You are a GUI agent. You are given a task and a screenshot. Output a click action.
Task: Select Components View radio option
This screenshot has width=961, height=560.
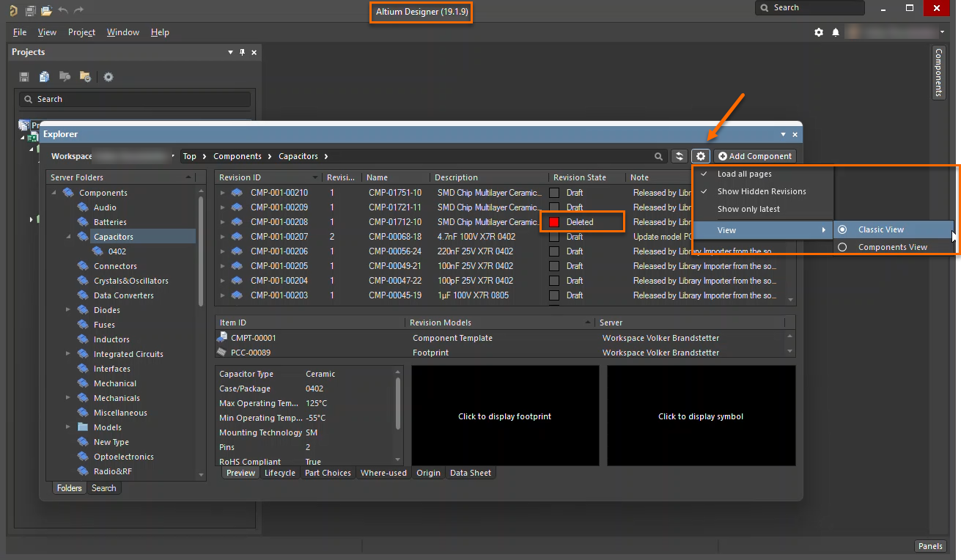point(894,247)
